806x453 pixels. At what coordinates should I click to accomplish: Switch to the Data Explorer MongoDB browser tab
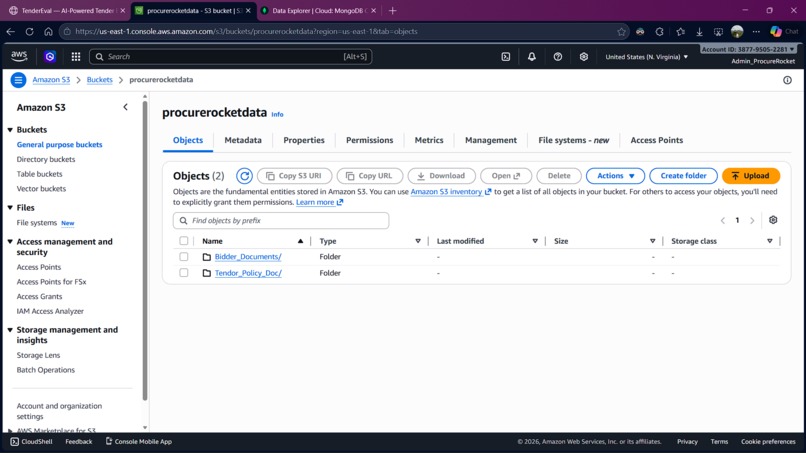coord(319,10)
